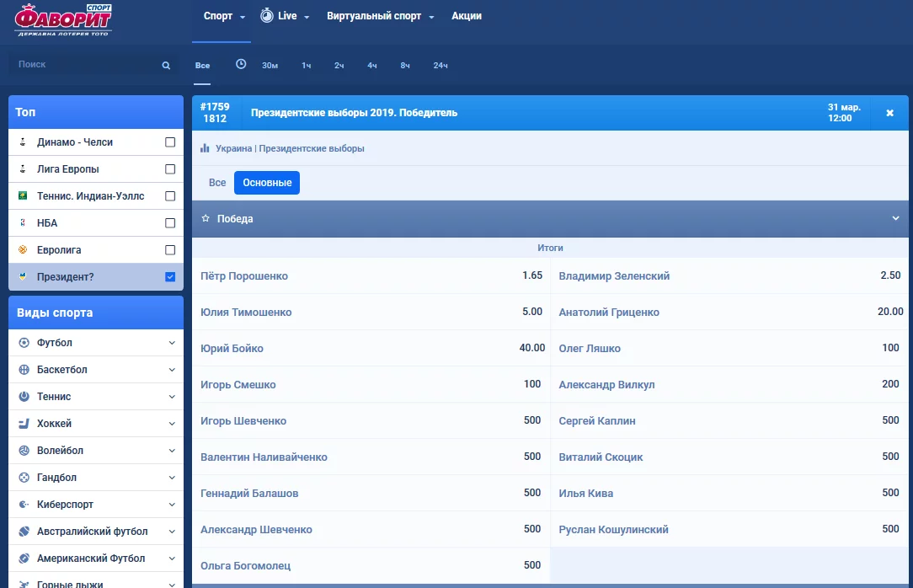
Task: Expand the Баскетбол category
Action: [x=172, y=370]
